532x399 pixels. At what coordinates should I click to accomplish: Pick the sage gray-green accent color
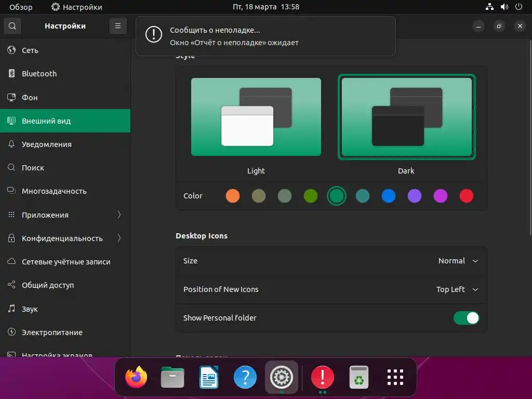click(x=285, y=196)
